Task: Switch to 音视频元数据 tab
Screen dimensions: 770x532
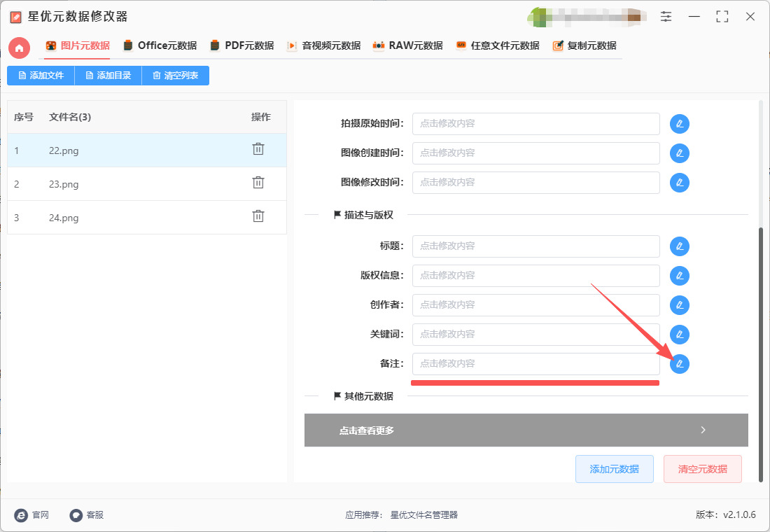Action: coord(323,45)
